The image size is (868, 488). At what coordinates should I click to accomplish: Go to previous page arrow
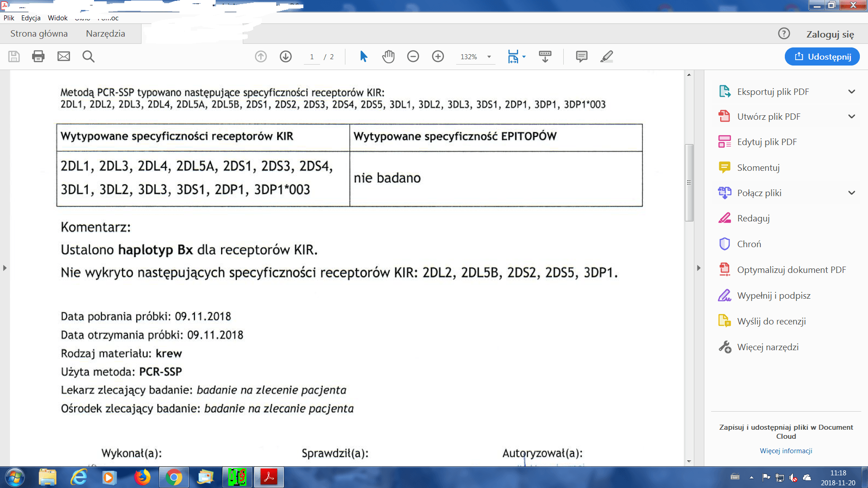click(x=261, y=56)
